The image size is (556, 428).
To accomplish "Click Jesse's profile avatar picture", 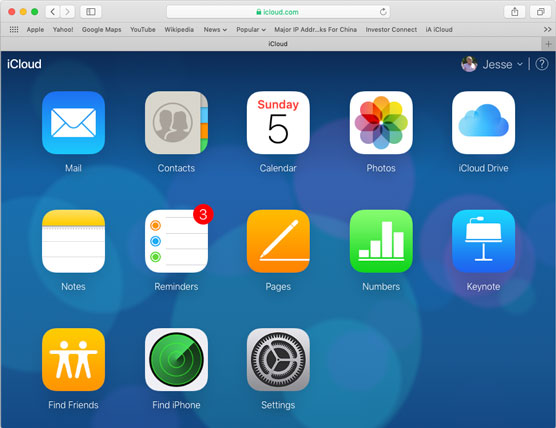I will 469,64.
